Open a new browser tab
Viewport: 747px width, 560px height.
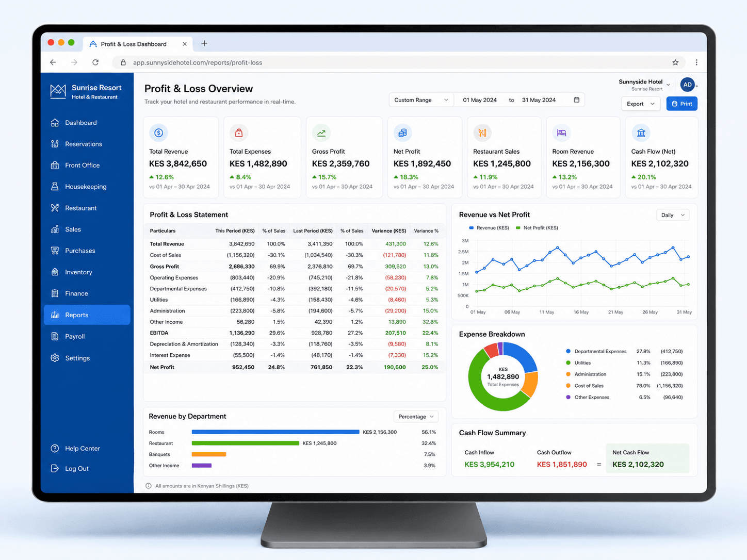click(x=204, y=43)
